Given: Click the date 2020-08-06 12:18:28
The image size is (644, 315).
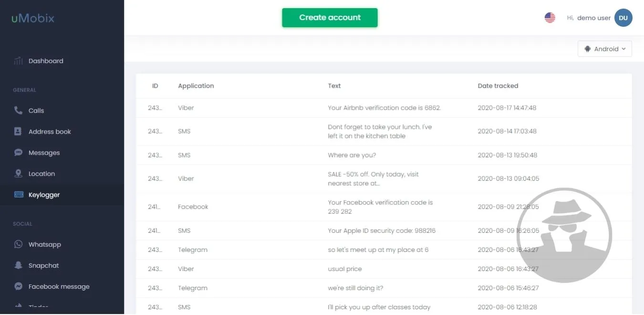Looking at the screenshot, I should tap(508, 307).
